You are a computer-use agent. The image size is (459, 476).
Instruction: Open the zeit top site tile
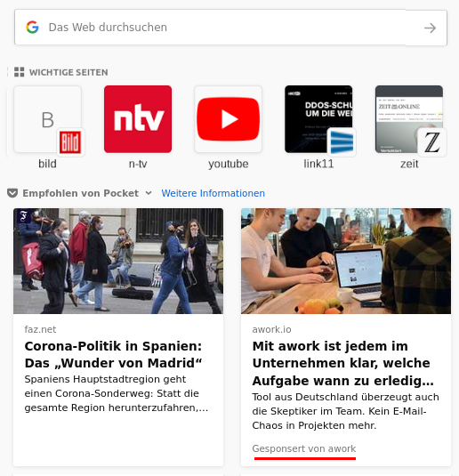(x=409, y=119)
